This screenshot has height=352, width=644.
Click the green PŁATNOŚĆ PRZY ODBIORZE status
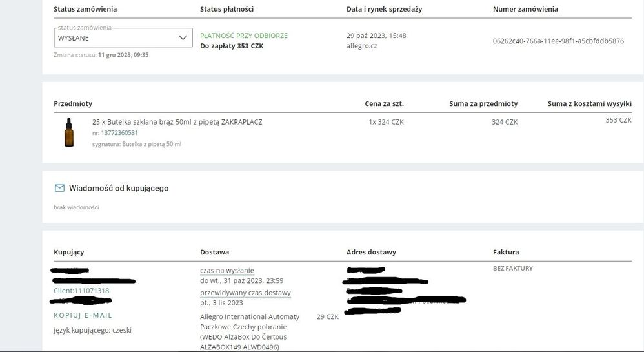tap(244, 36)
